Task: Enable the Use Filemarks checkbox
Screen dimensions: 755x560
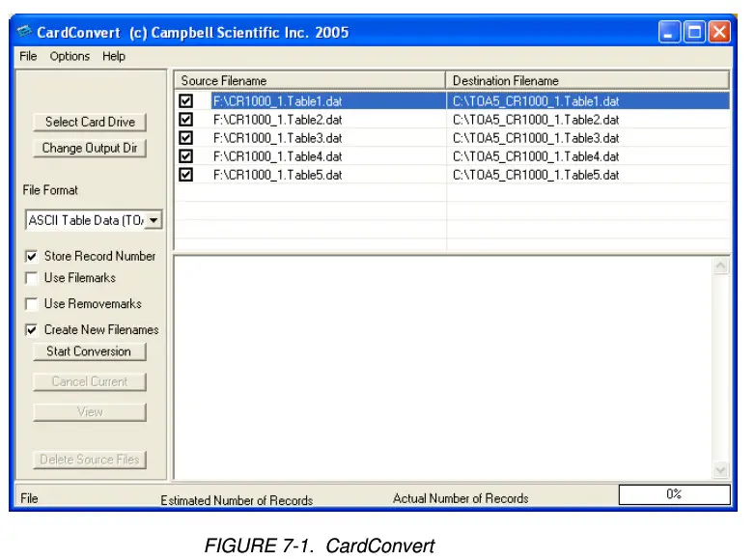Action: [x=31, y=278]
